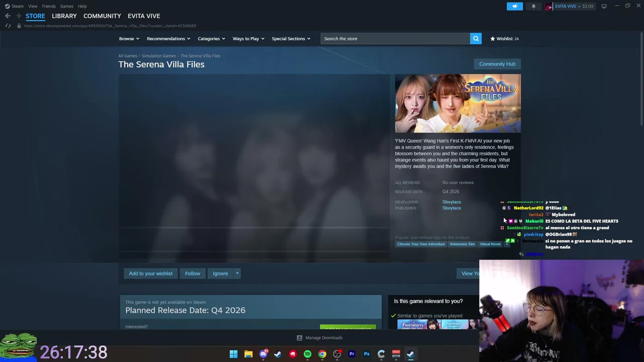Click the first Five Hearts similar game thumbnail

pos(420,324)
